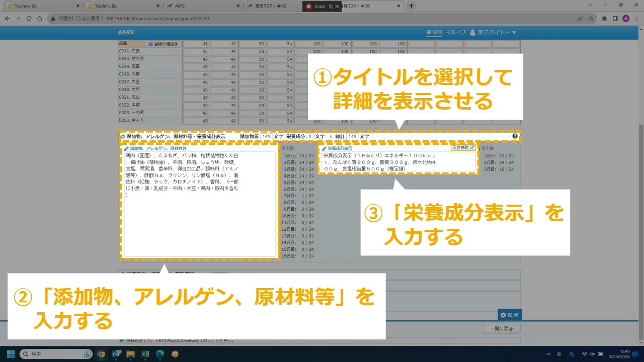Click the help question mark icon
The width and height of the screenshot is (644, 362).
515,136
